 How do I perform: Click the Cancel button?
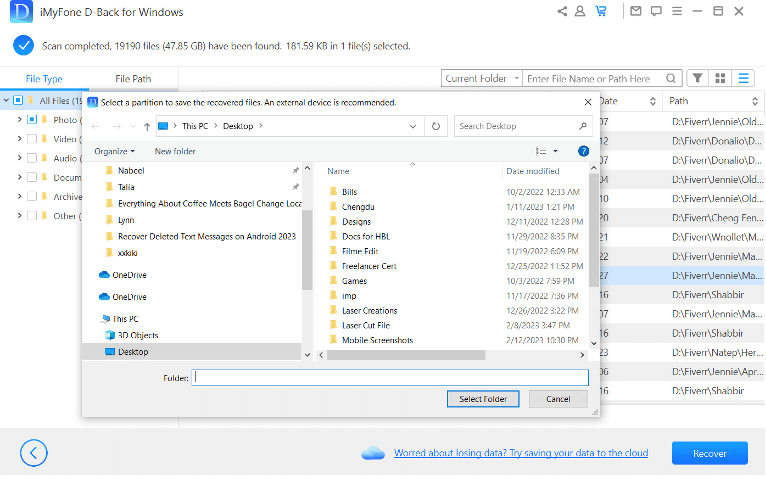click(558, 399)
